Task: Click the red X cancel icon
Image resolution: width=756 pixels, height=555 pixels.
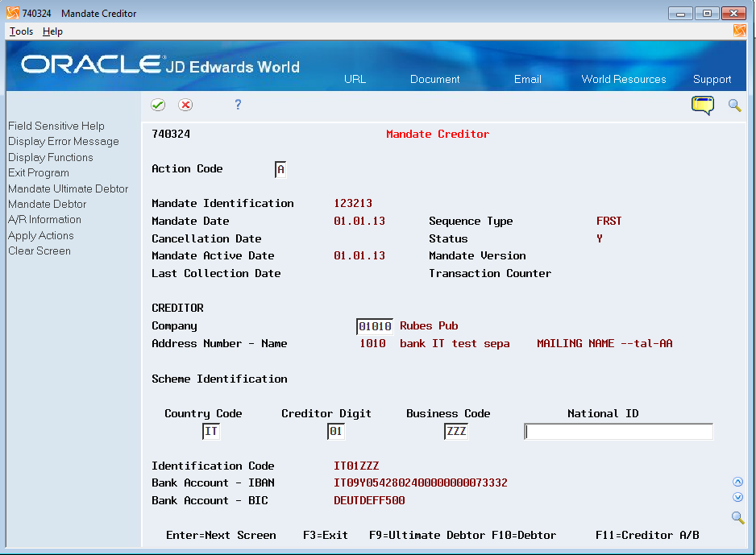Action: click(185, 105)
